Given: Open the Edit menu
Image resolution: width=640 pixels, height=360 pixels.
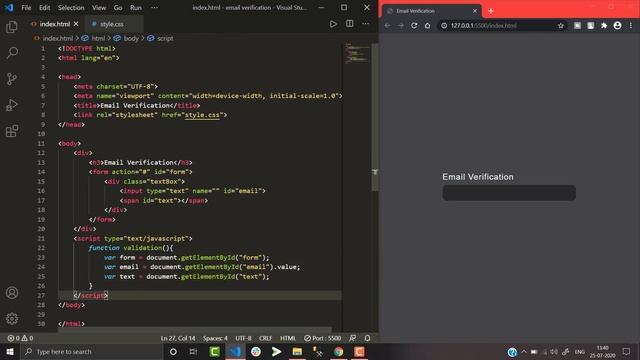Looking at the screenshot, I should tap(44, 7).
